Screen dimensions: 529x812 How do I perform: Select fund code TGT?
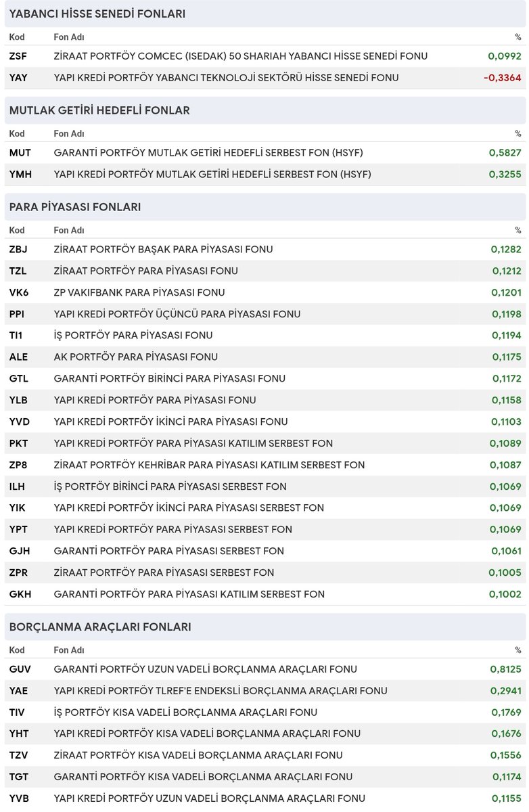(19, 777)
